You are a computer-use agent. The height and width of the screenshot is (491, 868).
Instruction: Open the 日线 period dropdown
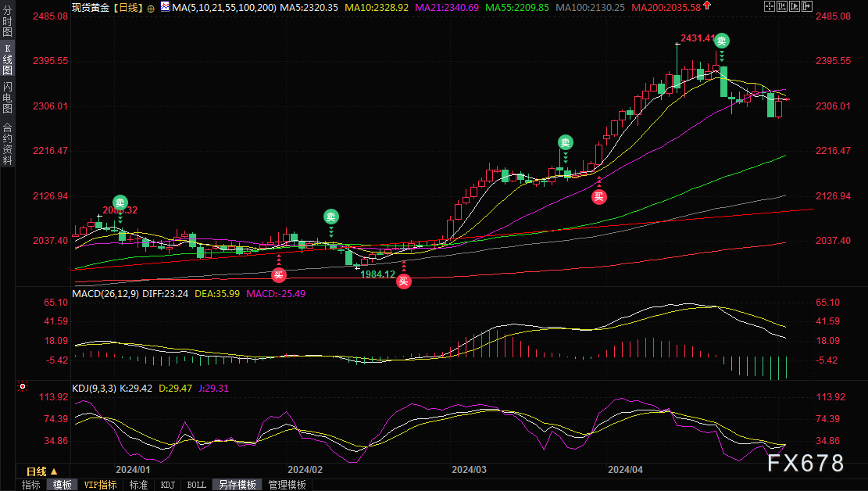click(42, 471)
